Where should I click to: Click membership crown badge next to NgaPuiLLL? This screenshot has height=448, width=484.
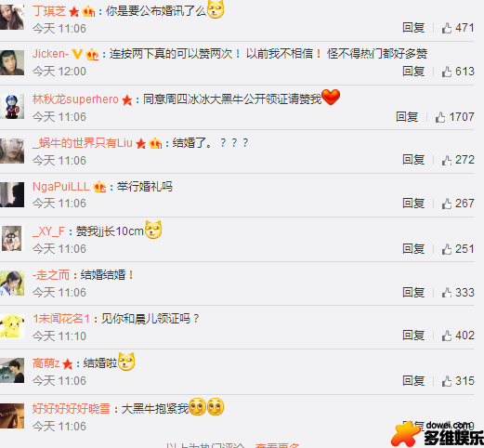pos(99,187)
